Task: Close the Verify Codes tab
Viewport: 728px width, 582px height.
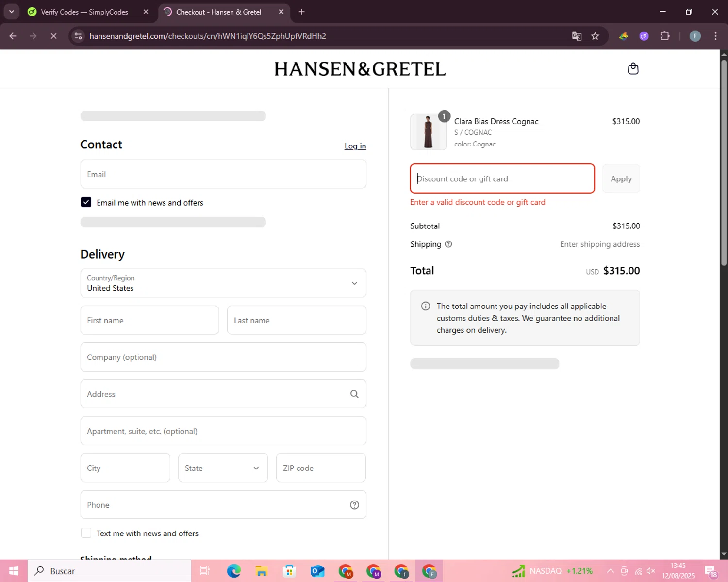Action: pos(146,12)
